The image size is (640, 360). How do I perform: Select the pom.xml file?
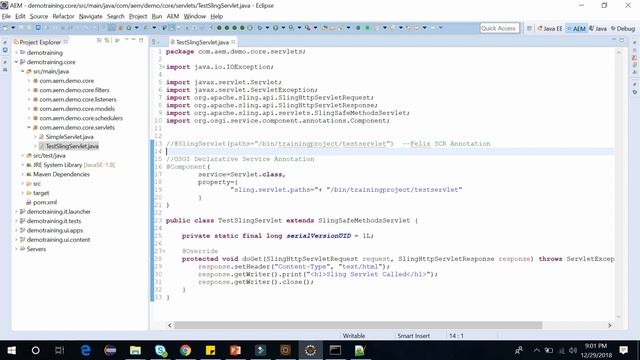[x=45, y=202]
